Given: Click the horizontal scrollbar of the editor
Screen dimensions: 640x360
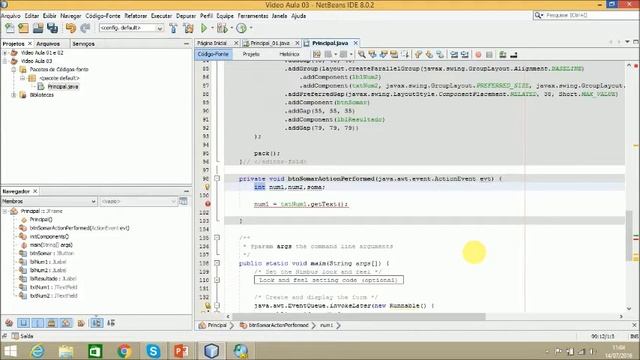Looking at the screenshot, I should 359,316.
